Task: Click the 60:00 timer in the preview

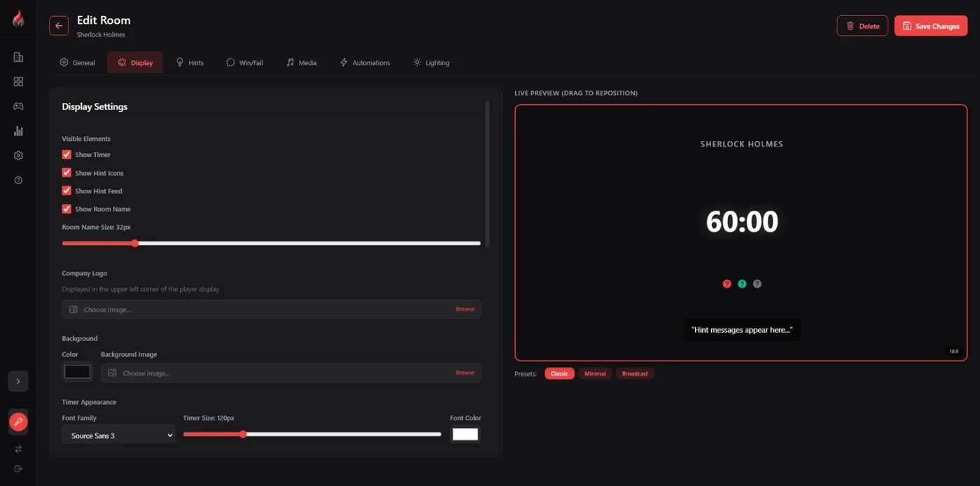Action: (x=742, y=222)
